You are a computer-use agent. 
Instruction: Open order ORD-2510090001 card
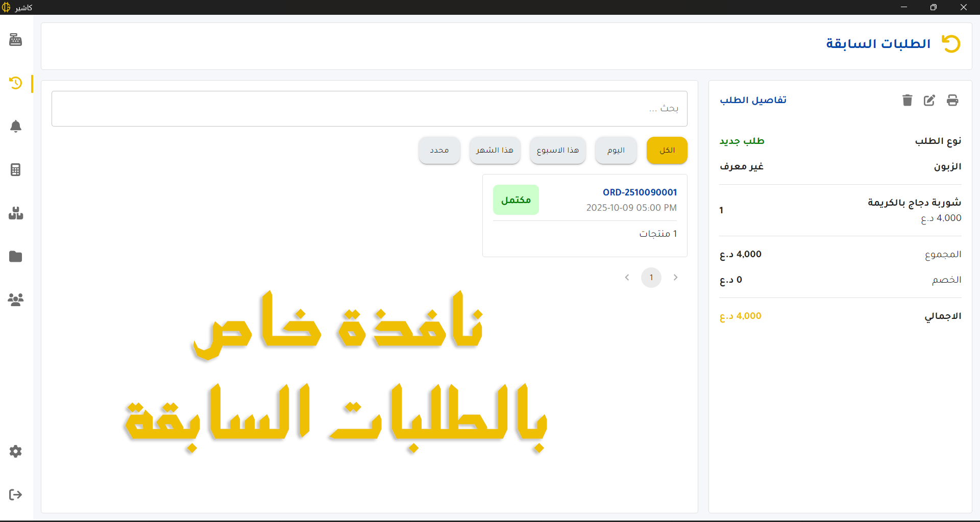tap(584, 215)
